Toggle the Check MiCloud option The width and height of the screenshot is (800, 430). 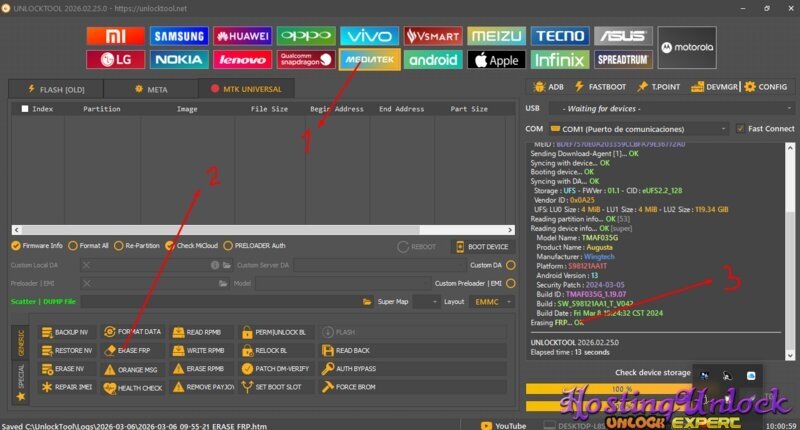click(x=192, y=245)
